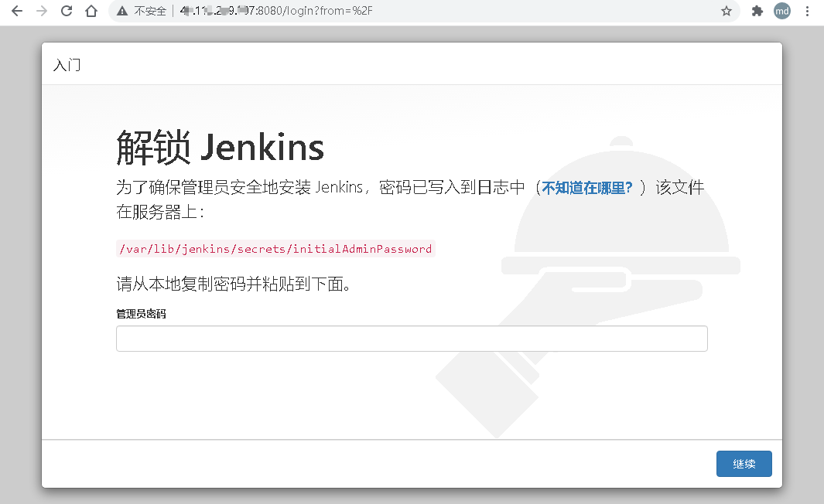
Task: Click the 管理员密码 field label
Action: pos(141,314)
